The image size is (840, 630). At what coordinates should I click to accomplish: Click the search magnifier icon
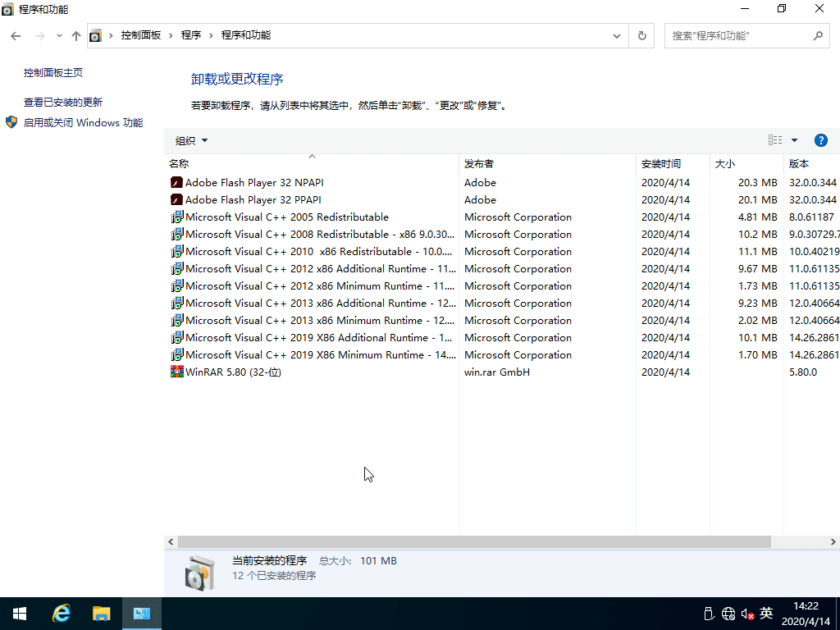(x=818, y=36)
